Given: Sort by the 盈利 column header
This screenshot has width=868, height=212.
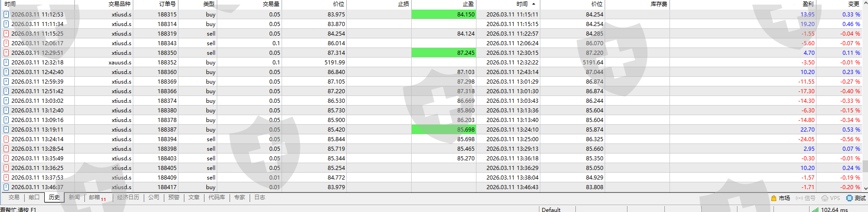Looking at the screenshot, I should click(x=743, y=4).
